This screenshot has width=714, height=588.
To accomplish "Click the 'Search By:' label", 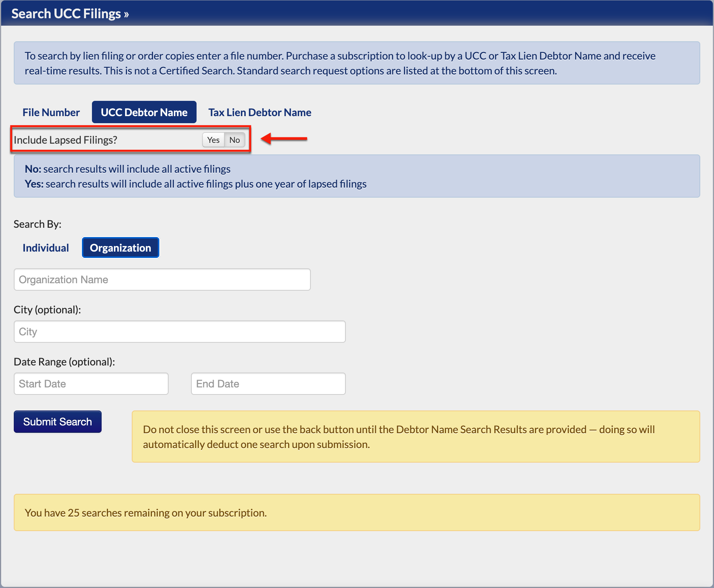I will (x=38, y=224).
